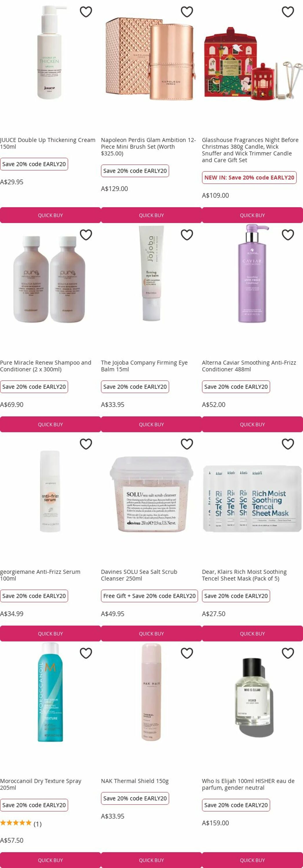This screenshot has width=303, height=868.
Task: Select the NEW IN EARLY20 promo badge
Action: pos(249,178)
